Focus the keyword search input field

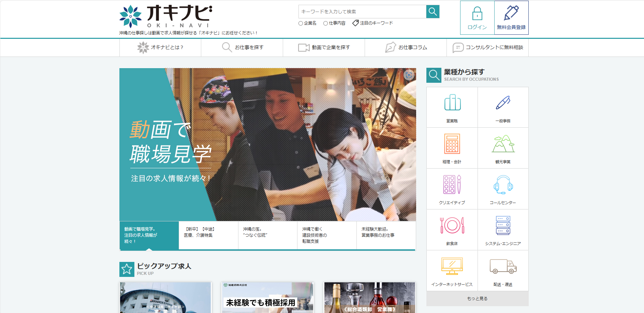coord(362,12)
